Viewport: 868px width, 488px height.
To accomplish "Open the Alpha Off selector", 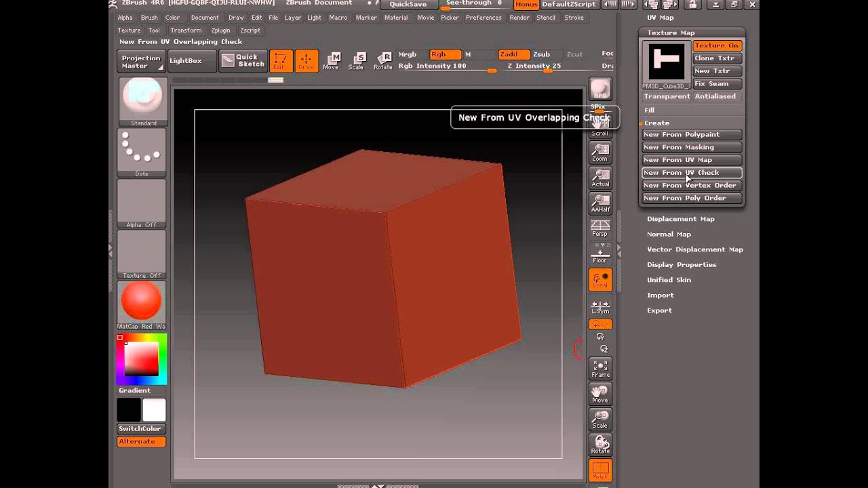I will point(142,203).
